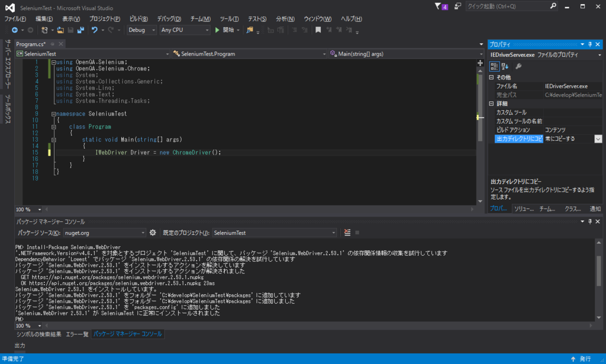Collapse the 詳細 property category
The image size is (606, 364).
[492, 104]
